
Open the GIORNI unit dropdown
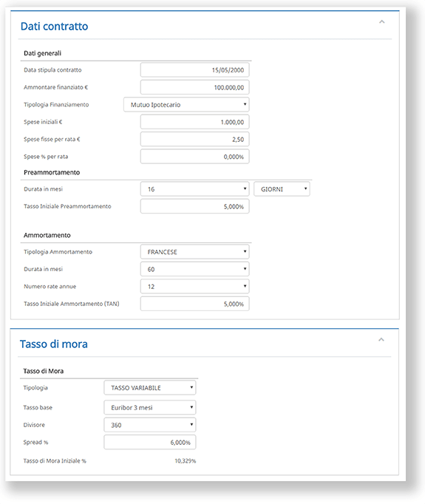pyautogui.click(x=282, y=189)
